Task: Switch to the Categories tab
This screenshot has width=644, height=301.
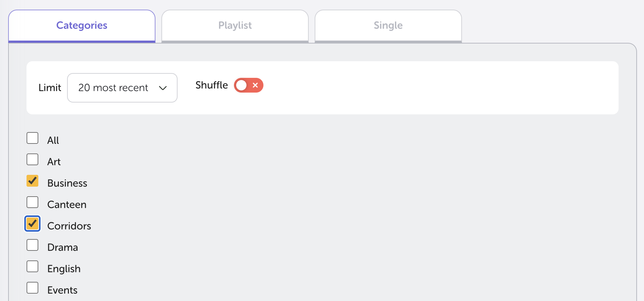Action: (82, 25)
